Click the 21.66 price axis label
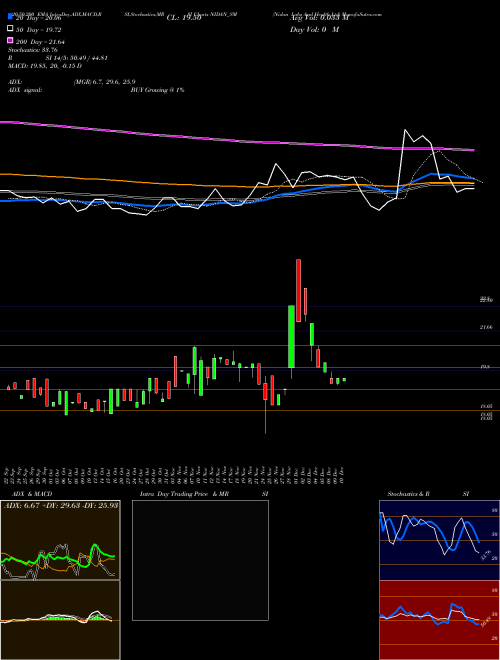The image size is (500, 660). tap(486, 327)
